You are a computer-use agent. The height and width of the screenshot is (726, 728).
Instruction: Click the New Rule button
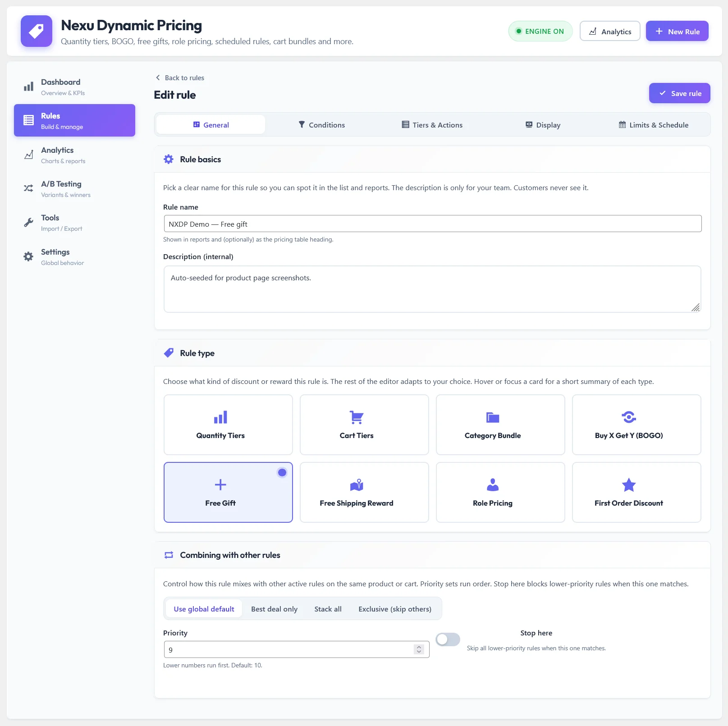tap(677, 31)
